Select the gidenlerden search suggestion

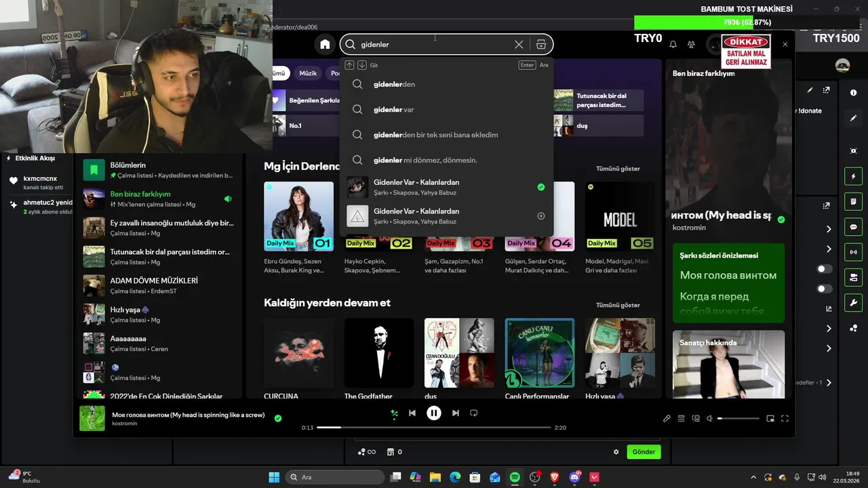tap(447, 84)
